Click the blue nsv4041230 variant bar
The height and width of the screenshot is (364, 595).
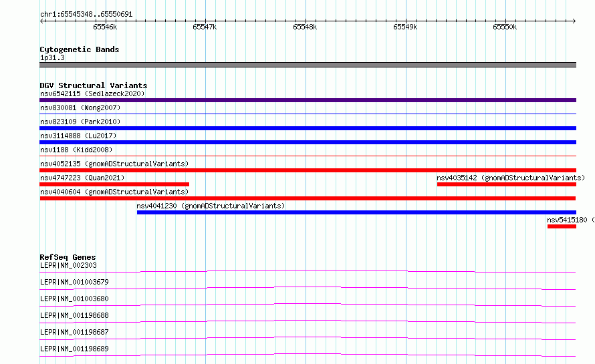[357, 212]
